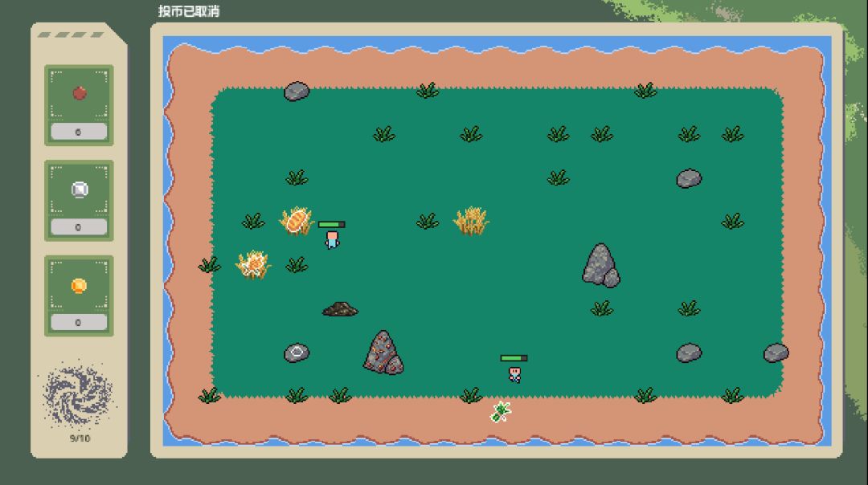Mine the red-speckled ore boulder
This screenshot has width=868, height=485.
point(383,353)
